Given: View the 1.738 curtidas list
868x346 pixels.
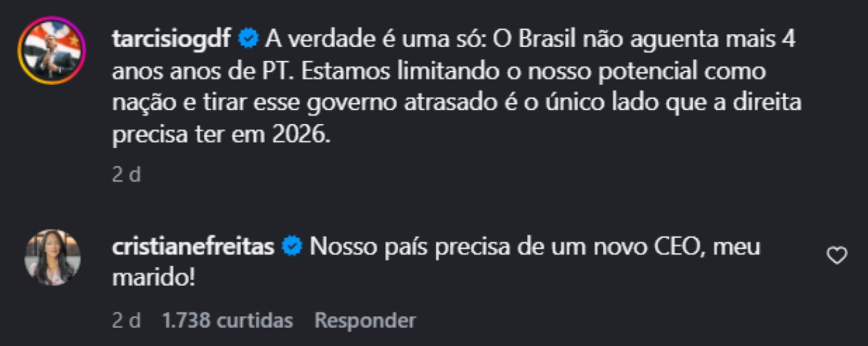Looking at the screenshot, I should (227, 321).
